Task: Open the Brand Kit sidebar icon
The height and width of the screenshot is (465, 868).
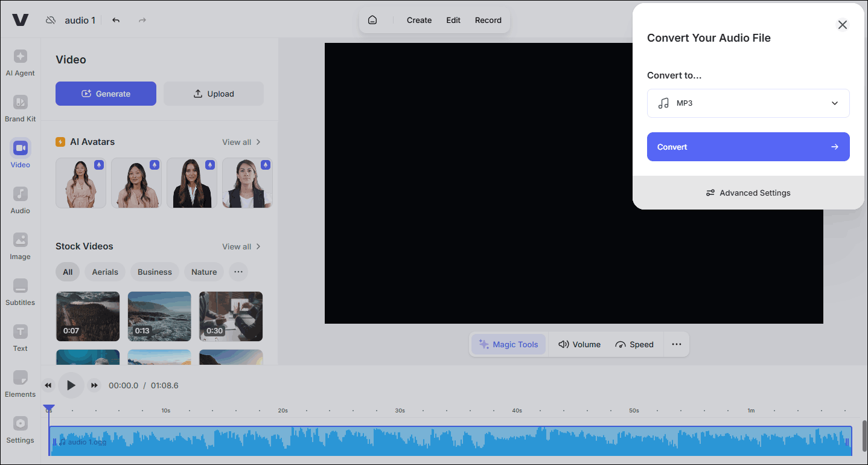Action: [20, 109]
